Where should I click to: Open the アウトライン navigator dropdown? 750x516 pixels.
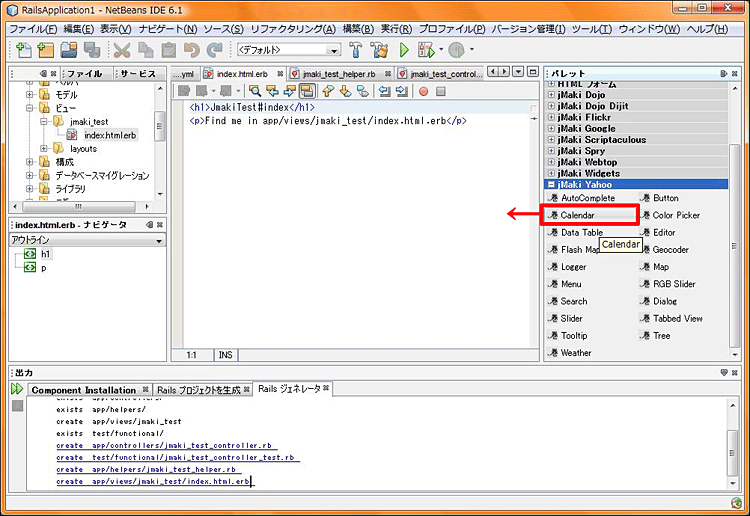tap(88, 240)
